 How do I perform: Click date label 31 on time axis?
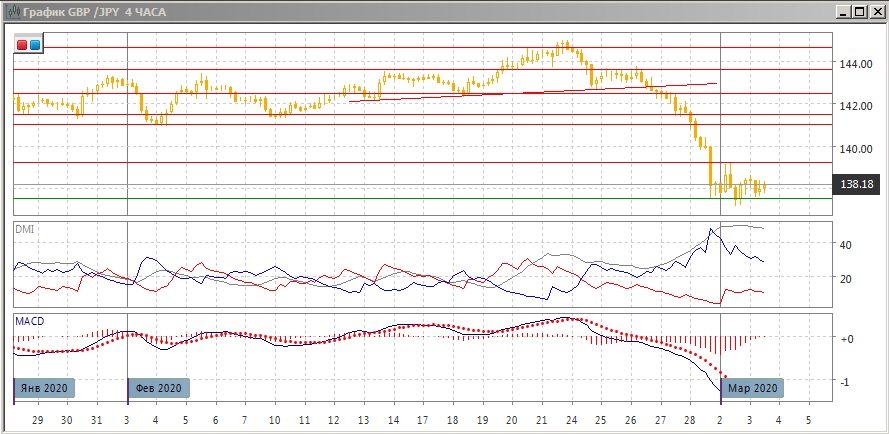[97, 420]
